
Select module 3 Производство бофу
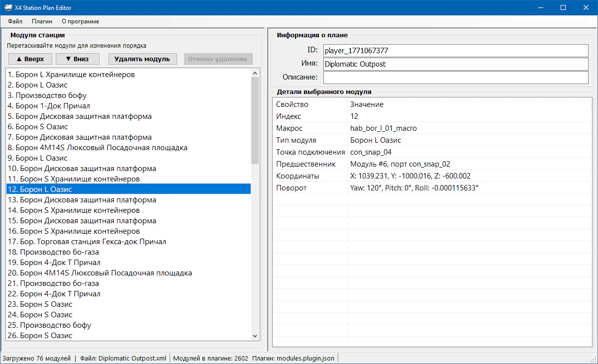pos(47,95)
